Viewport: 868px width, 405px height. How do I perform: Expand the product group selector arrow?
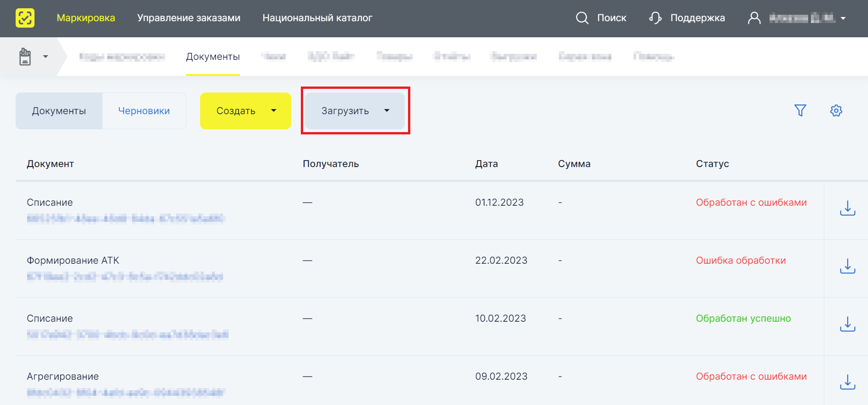point(46,57)
